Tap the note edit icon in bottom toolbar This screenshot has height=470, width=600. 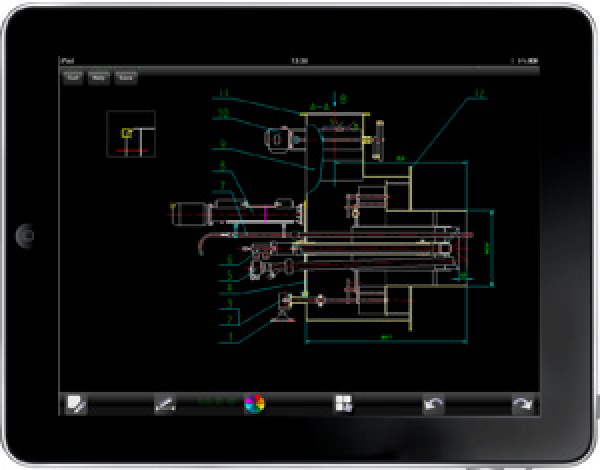coord(76,404)
